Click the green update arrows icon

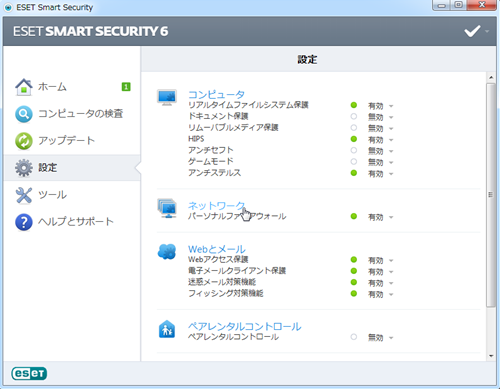(24, 141)
